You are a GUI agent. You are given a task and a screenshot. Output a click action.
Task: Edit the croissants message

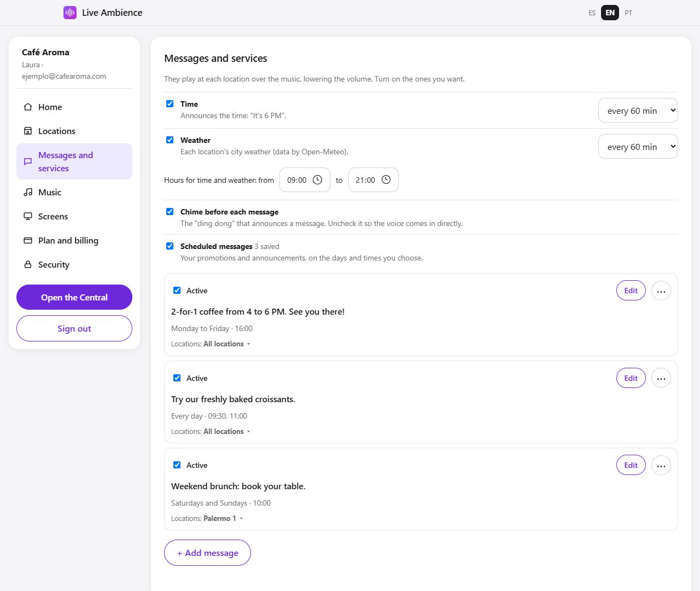[631, 378]
